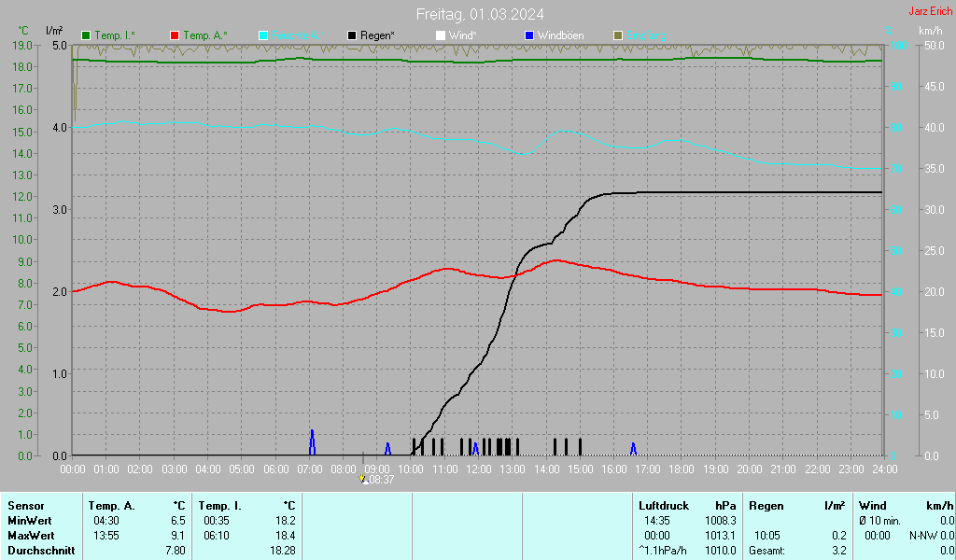Viewport: 956px width, 560px height.
Task: Click the blue wind gust spike near 16:30
Action: point(633,449)
